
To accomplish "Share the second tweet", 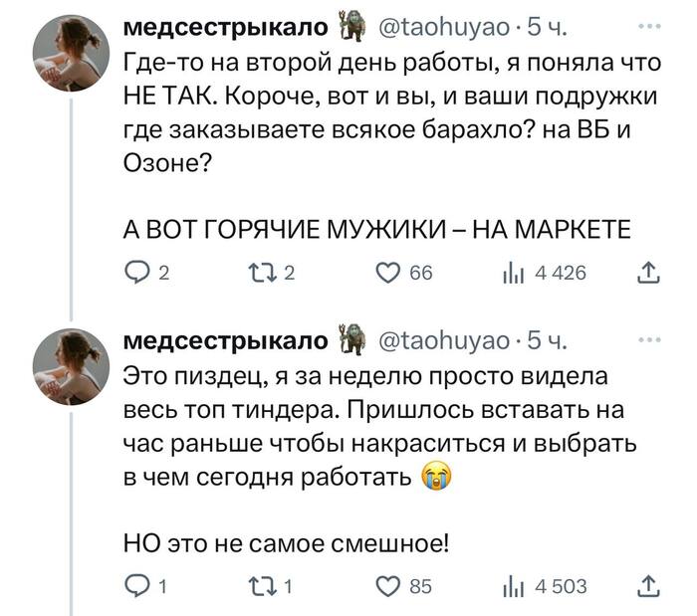I will click(647, 585).
